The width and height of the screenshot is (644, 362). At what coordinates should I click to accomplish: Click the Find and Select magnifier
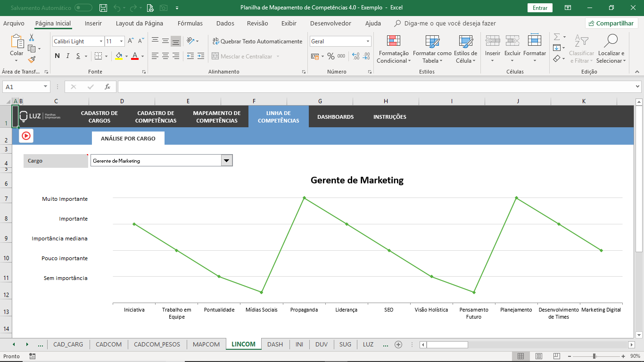click(x=611, y=41)
